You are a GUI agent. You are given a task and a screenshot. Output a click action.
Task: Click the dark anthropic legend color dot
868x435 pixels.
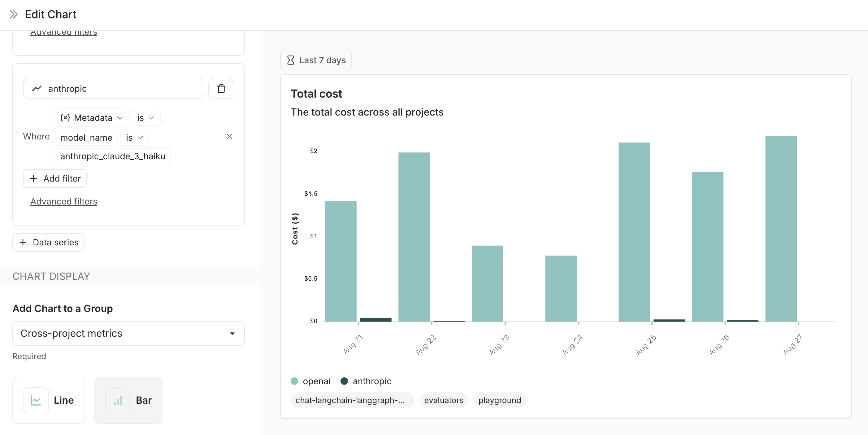pyautogui.click(x=344, y=381)
